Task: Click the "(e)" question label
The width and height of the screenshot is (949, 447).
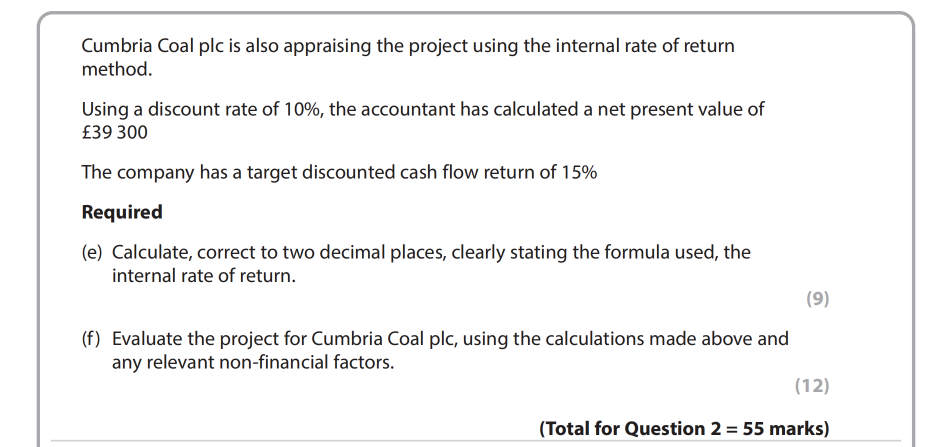Action: click(93, 252)
